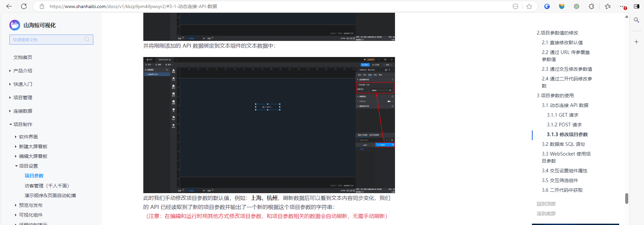Jump to 2.1 直接修改默认值
The width and height of the screenshot is (644, 225).
coord(562,43)
